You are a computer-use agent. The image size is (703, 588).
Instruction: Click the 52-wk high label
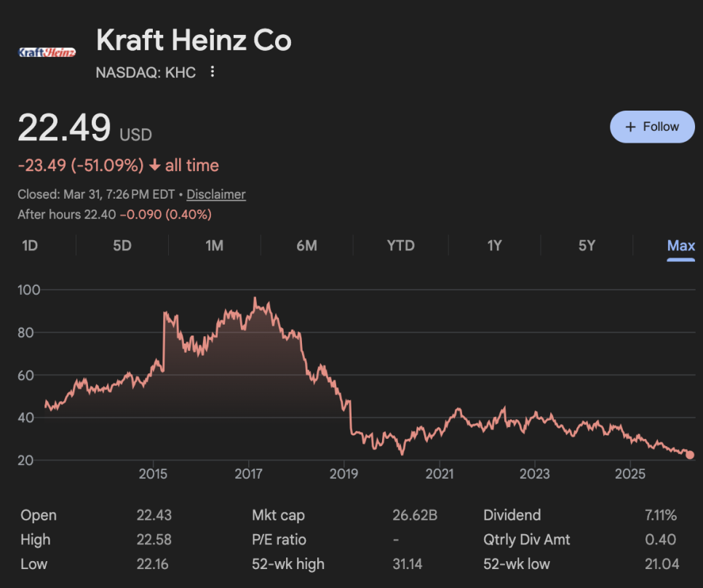(288, 564)
